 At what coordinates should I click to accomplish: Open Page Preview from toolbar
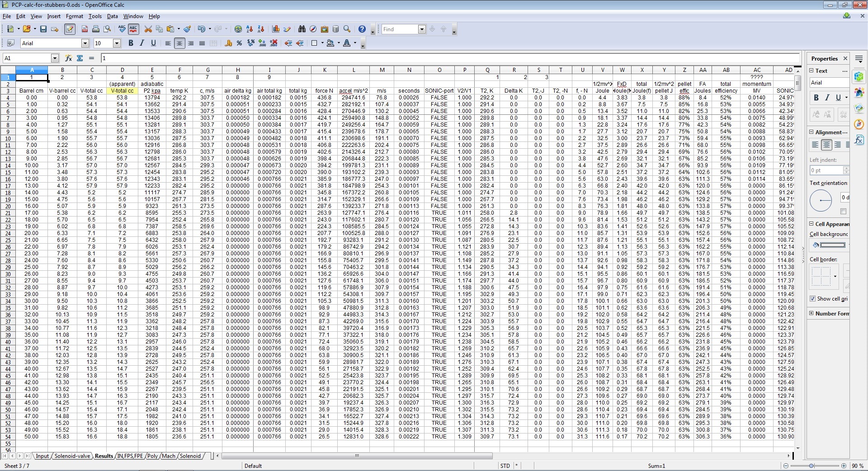(107, 29)
